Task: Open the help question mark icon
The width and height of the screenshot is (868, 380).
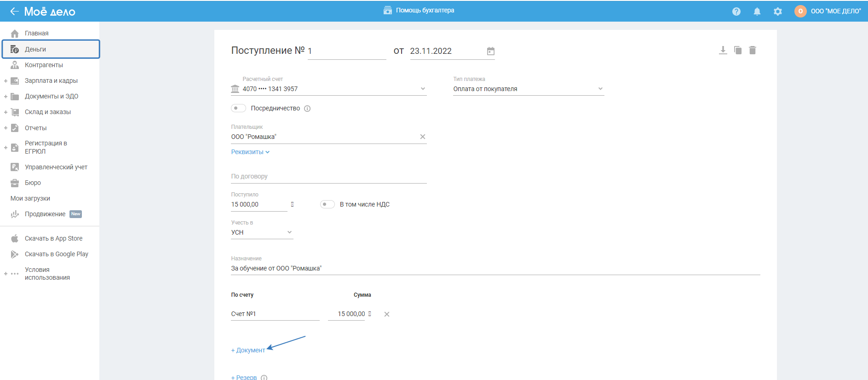Action: tap(736, 12)
